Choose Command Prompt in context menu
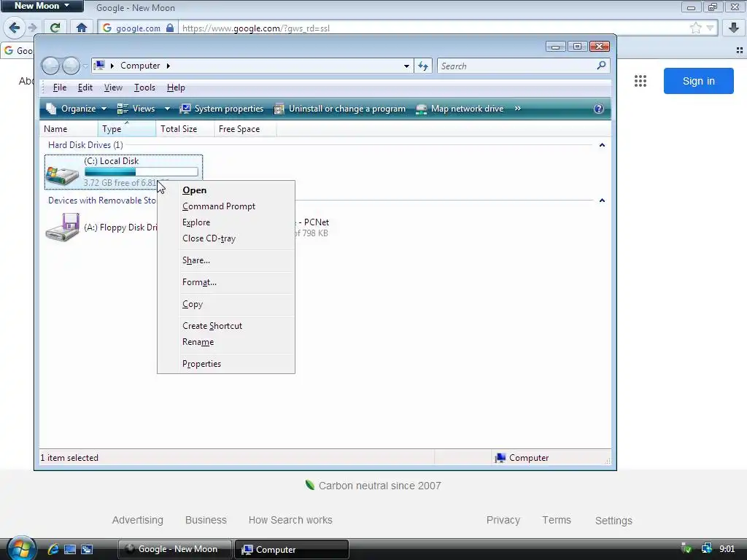This screenshot has height=560, width=747. point(226,206)
